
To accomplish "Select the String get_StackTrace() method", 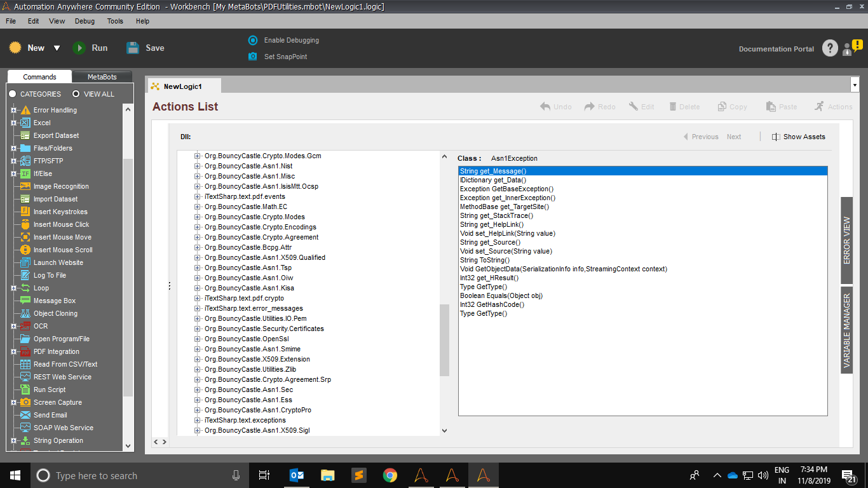I will (496, 215).
